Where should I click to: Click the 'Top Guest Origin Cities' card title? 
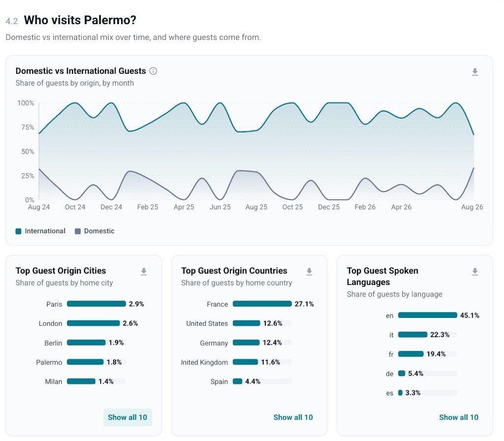[61, 271]
